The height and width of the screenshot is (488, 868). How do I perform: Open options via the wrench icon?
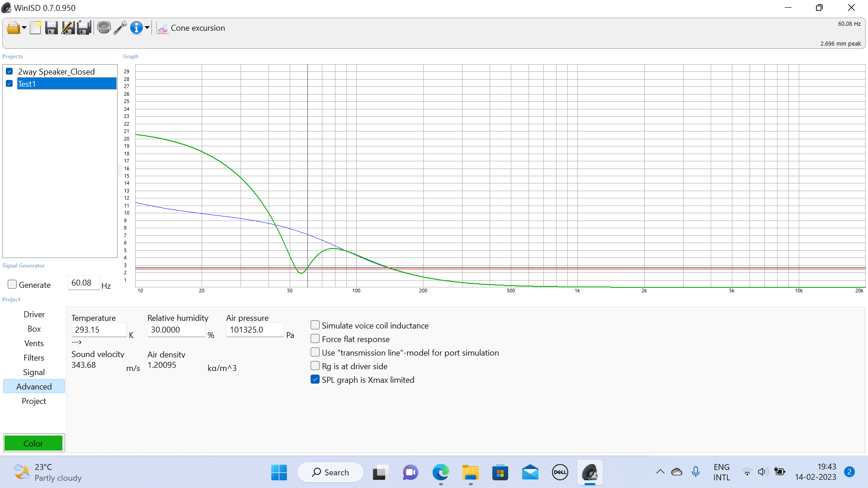(x=120, y=28)
